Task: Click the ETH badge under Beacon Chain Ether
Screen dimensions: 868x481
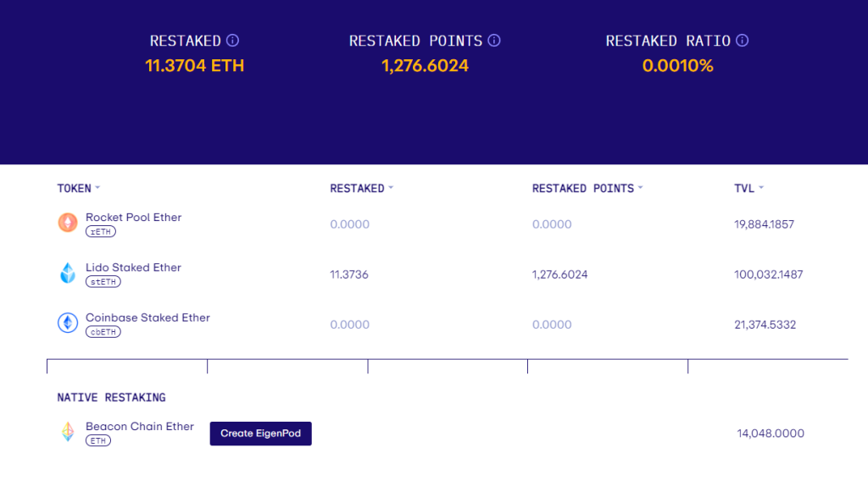Action: point(98,441)
